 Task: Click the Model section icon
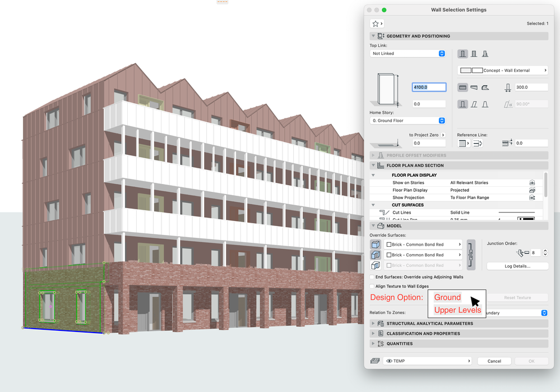[x=381, y=226]
